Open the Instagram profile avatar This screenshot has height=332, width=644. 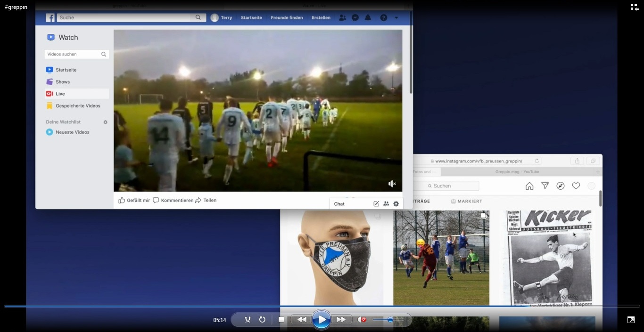tap(591, 186)
